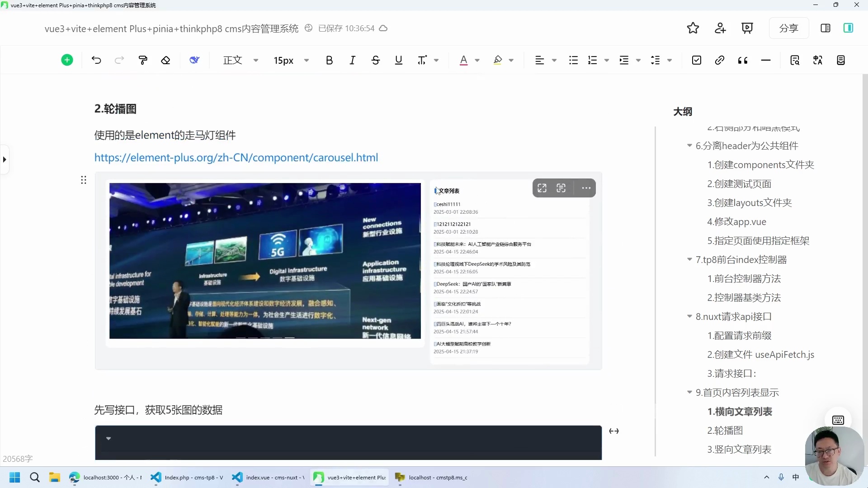Toggle the side-by-side panel view
Viewport: 868px width, 488px height.
click(826, 28)
